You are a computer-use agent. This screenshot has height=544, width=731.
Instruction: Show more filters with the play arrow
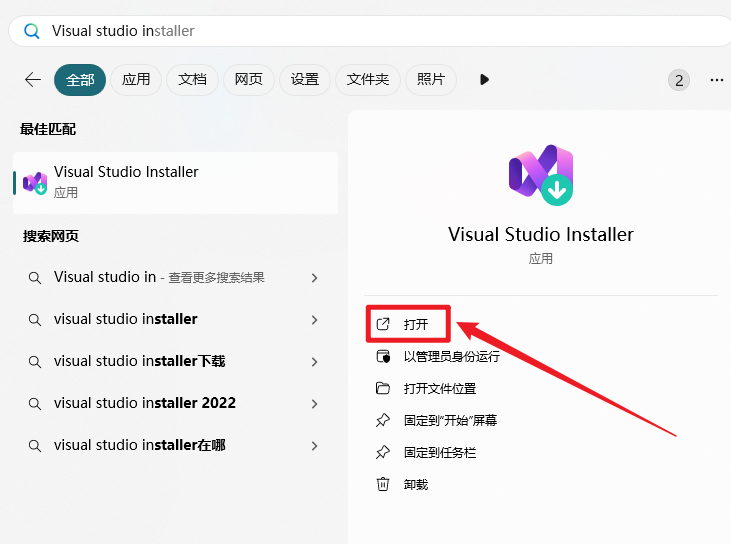pos(484,80)
